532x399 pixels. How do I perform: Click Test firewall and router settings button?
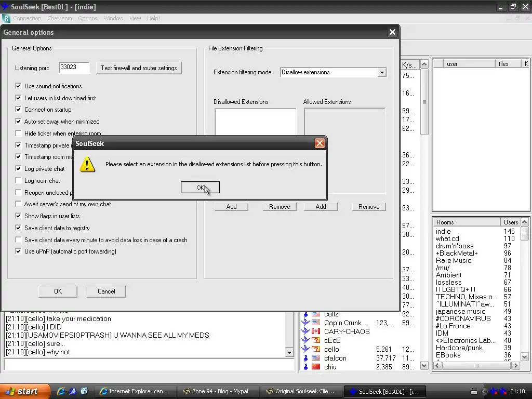click(x=139, y=68)
